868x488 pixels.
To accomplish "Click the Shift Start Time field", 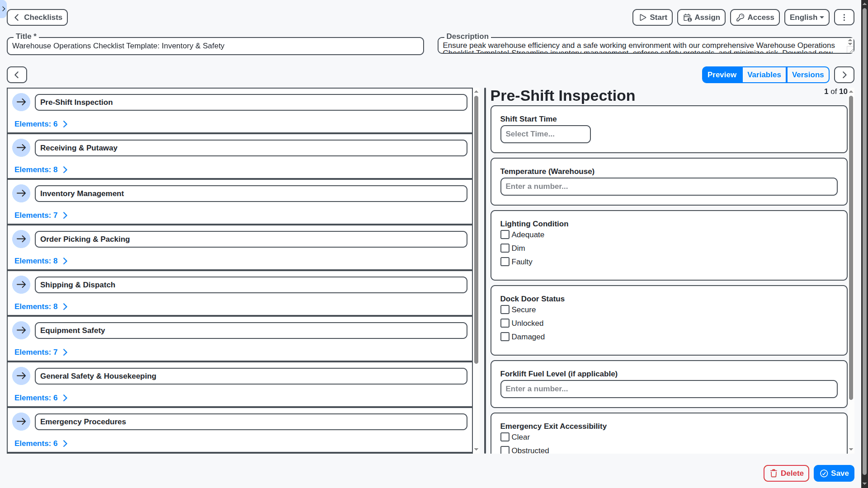I will pyautogui.click(x=545, y=134).
